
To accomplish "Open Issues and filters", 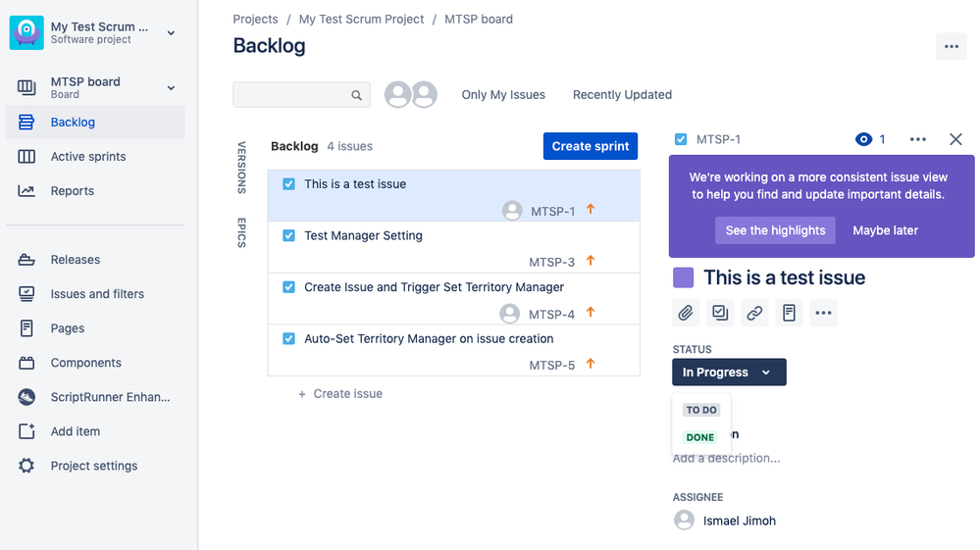I will (97, 294).
